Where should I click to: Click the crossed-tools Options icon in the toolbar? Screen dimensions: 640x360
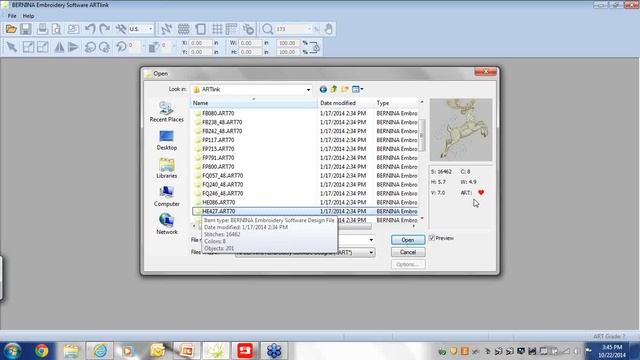121,29
